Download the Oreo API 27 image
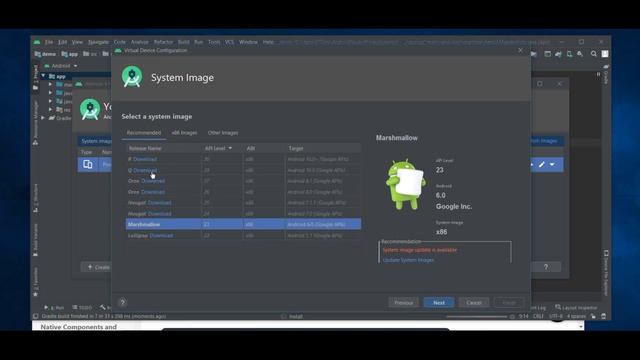Screen dimensions: 640x360 point(153,181)
